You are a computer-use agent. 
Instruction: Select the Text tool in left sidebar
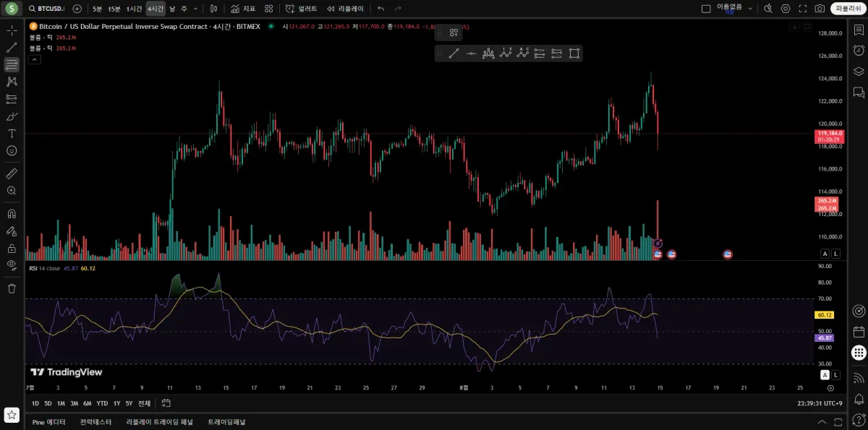(x=12, y=134)
